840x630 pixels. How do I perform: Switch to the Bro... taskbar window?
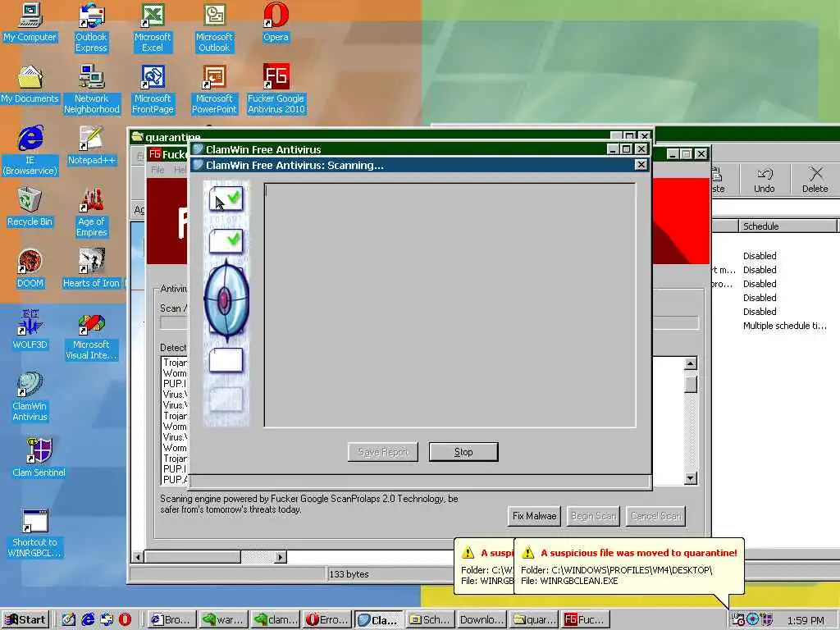171,620
